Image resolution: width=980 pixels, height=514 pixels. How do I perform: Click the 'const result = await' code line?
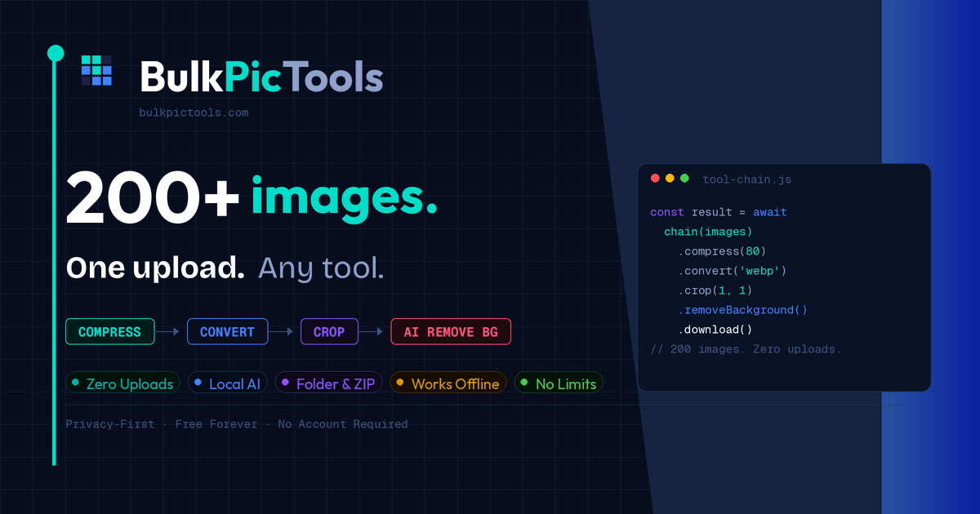719,212
